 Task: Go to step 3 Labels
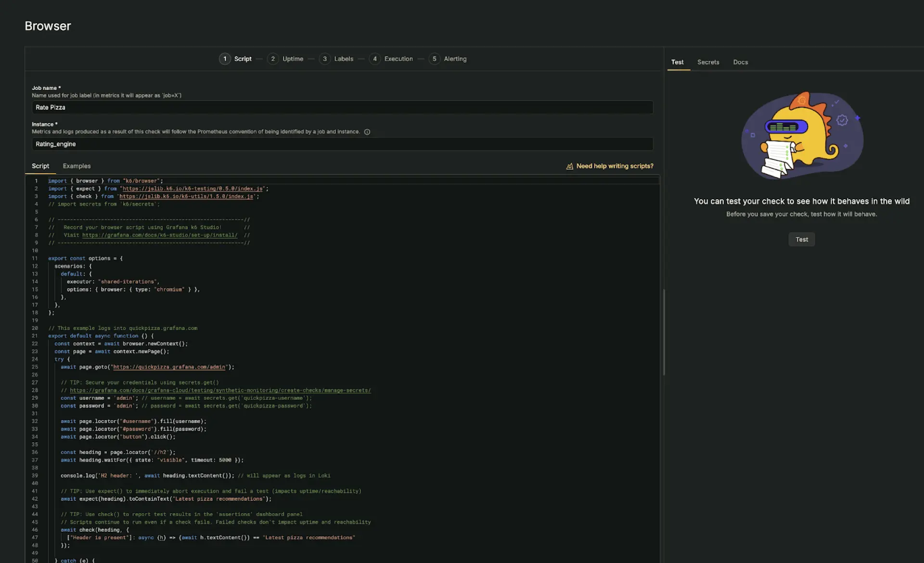[336, 59]
